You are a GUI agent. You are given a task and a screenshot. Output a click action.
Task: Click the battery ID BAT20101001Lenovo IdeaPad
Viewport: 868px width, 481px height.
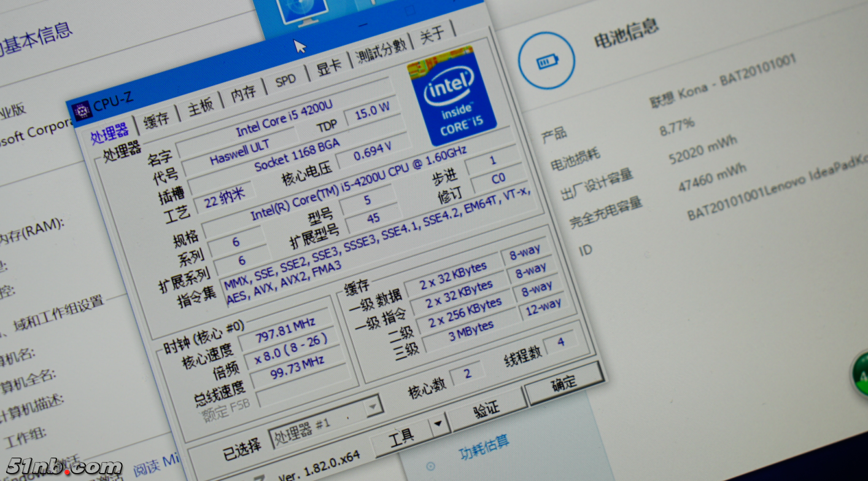tap(777, 187)
